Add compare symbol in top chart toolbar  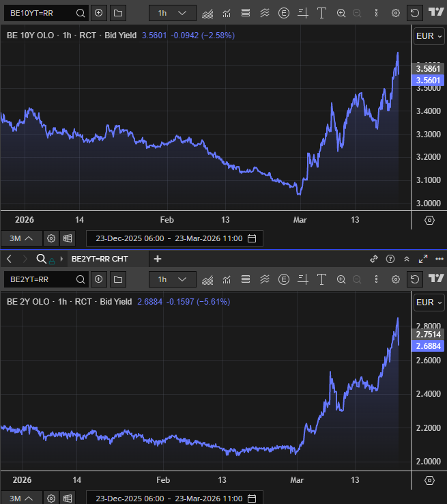click(98, 13)
